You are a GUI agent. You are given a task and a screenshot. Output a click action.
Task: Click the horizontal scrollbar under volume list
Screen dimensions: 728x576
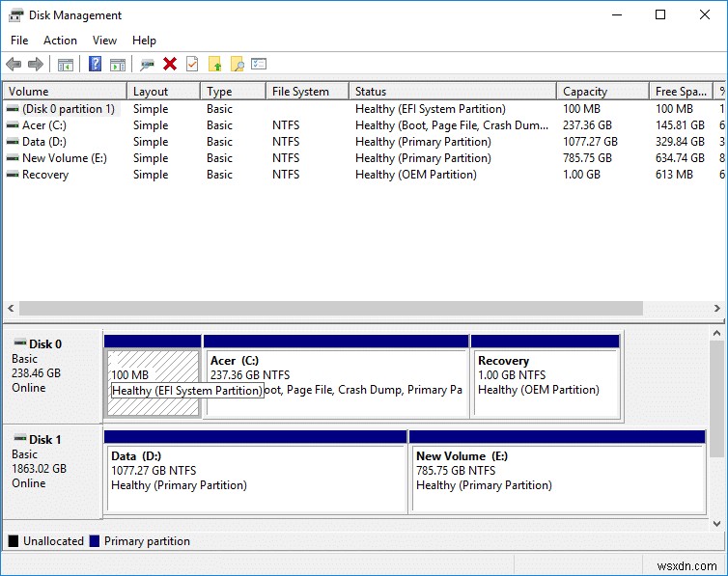pos(328,309)
